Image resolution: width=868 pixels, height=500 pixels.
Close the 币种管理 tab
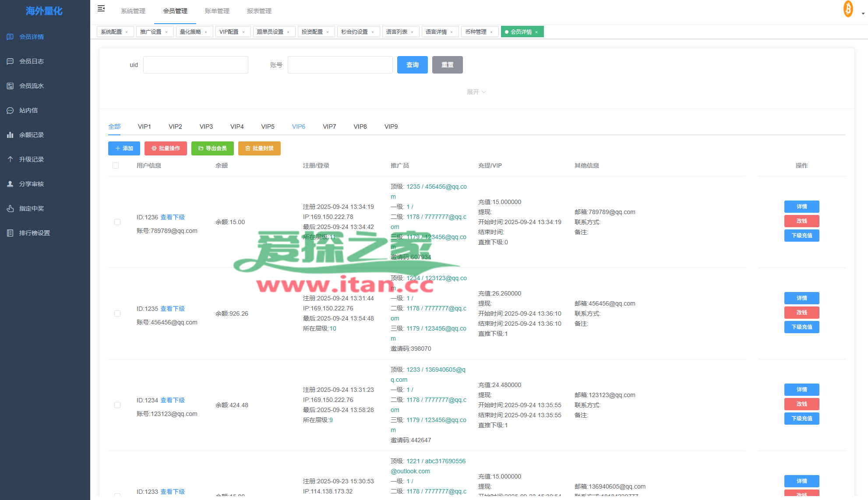[491, 32]
